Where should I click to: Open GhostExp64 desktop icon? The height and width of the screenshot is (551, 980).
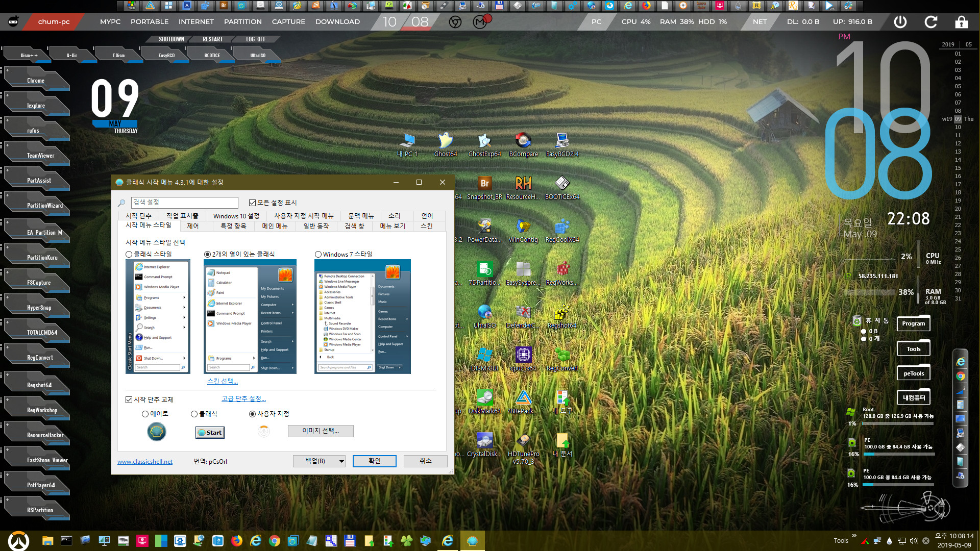point(484,144)
